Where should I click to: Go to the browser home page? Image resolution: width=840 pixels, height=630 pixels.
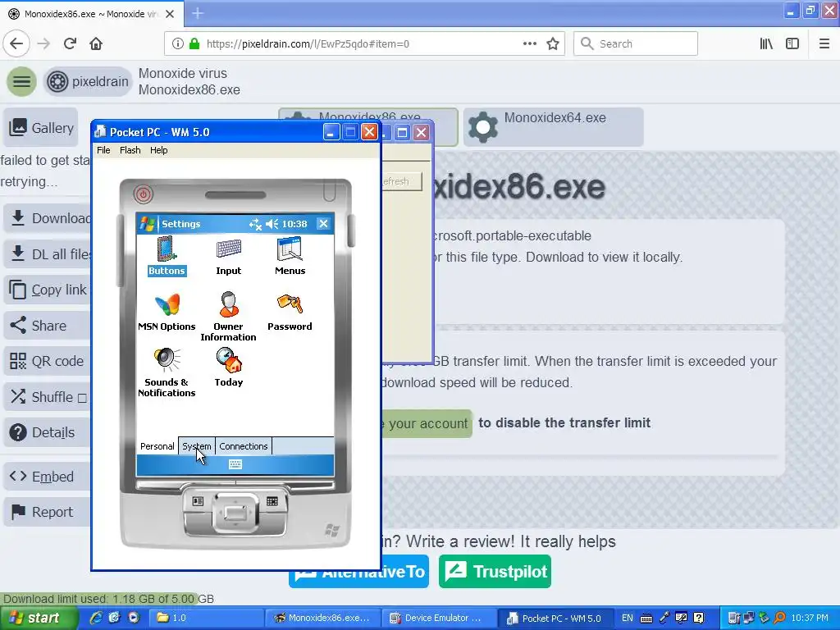click(x=96, y=44)
